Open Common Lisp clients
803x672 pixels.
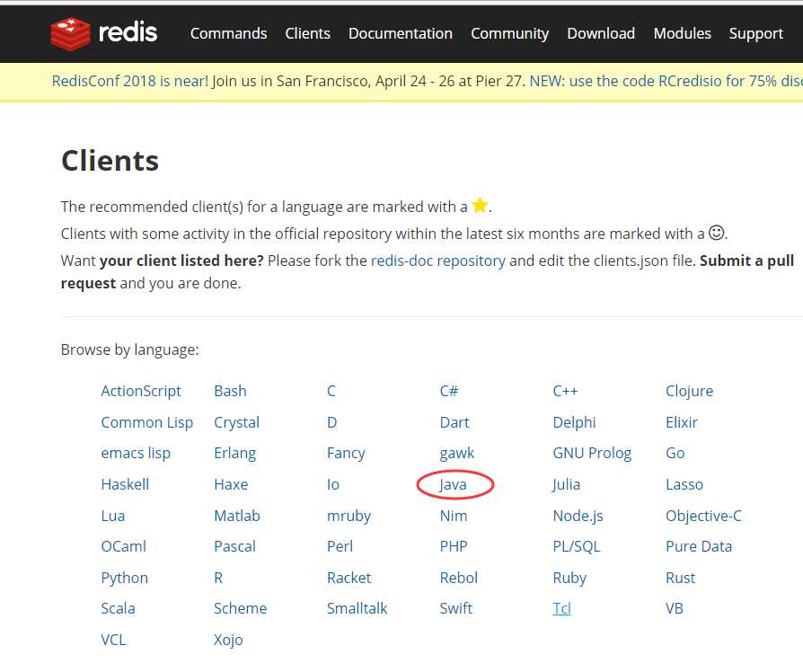tap(147, 422)
